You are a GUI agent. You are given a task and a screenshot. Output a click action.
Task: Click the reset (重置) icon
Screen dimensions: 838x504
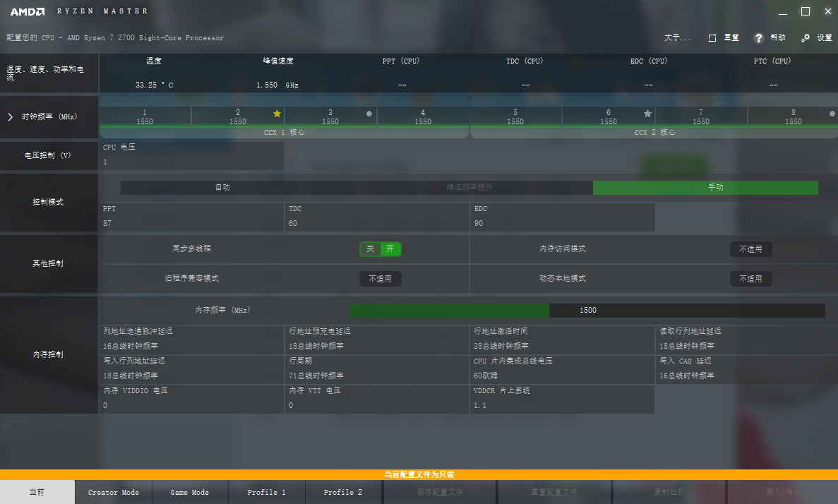712,38
